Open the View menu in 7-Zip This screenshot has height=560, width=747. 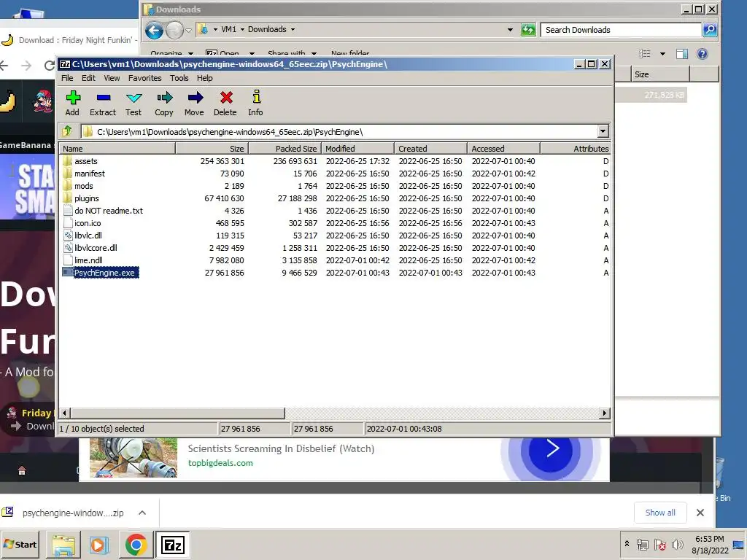click(x=112, y=78)
